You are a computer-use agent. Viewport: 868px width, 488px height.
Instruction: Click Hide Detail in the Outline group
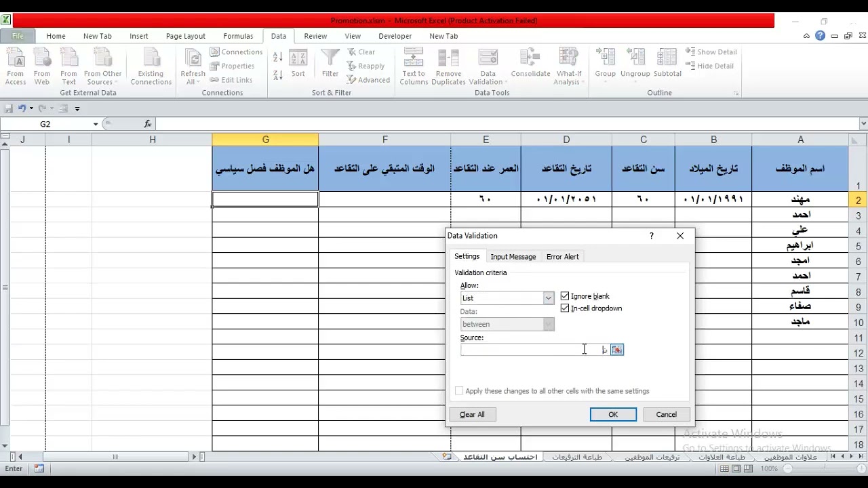click(x=709, y=66)
